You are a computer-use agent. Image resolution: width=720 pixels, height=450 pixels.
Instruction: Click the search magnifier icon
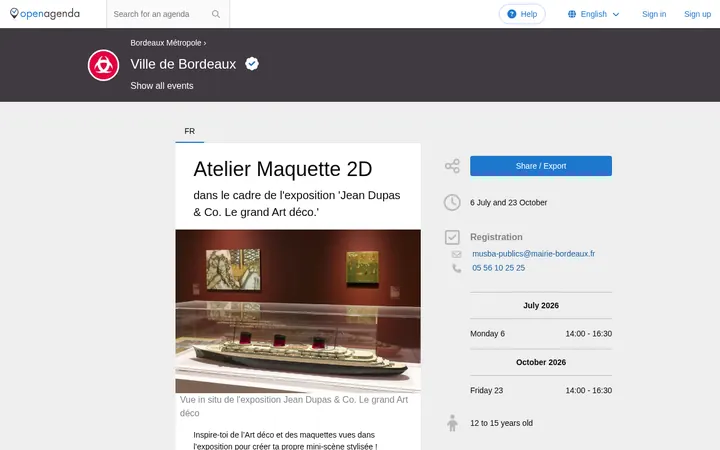point(216,14)
